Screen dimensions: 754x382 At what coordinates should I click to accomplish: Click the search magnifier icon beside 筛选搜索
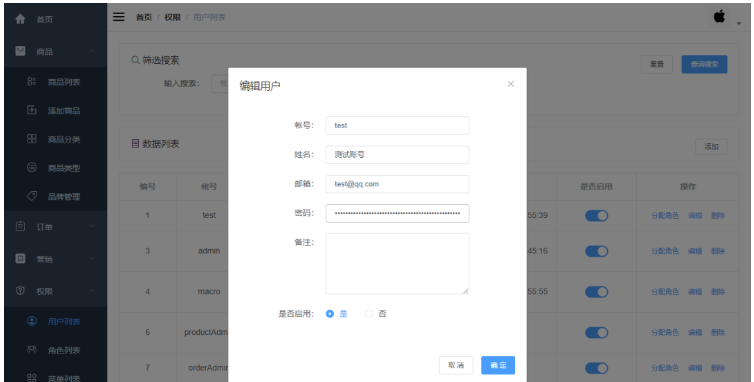(135, 60)
